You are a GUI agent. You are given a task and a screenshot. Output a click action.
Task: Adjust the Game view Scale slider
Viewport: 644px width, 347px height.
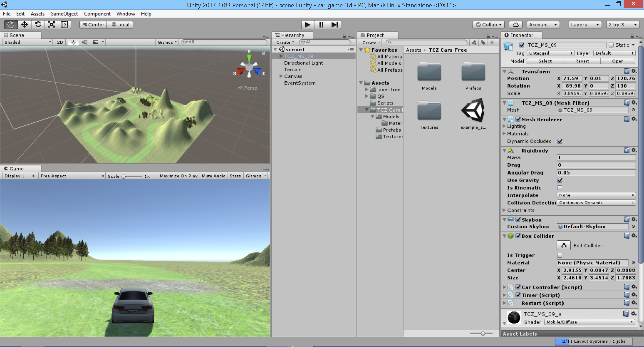pos(132,176)
